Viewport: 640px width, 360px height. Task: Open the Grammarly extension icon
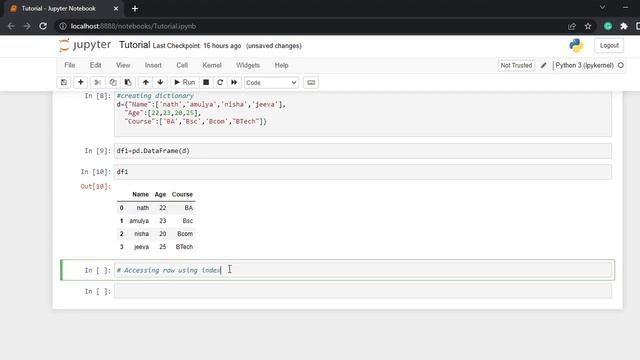pyautogui.click(x=608, y=26)
